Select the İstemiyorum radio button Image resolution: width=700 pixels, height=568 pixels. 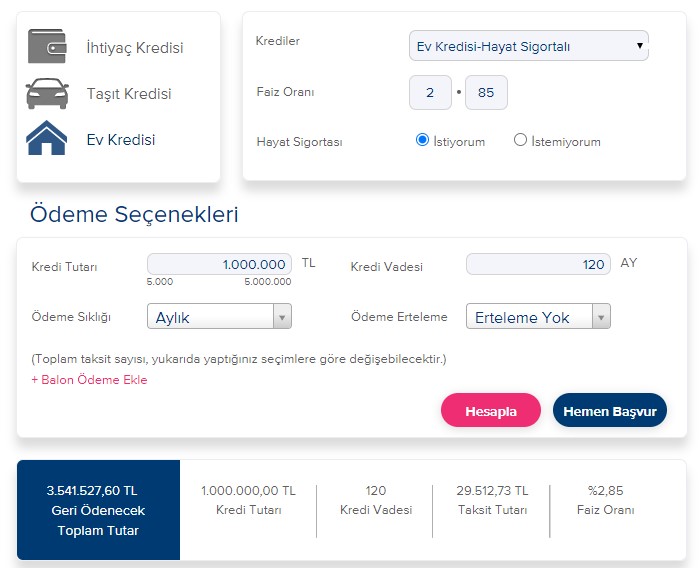tap(520, 140)
